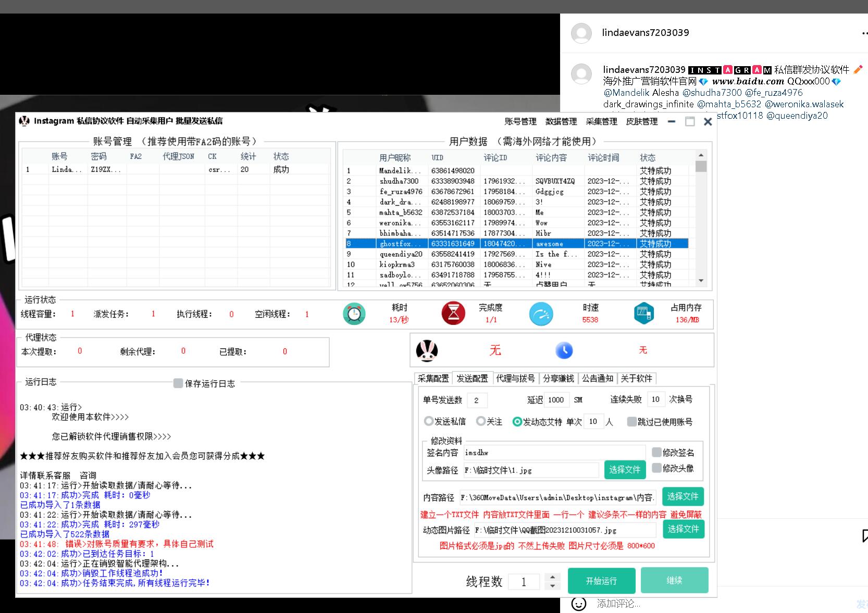This screenshot has height=613, width=868.
Task: Increase 线程数 with the up arrow
Action: (552, 577)
